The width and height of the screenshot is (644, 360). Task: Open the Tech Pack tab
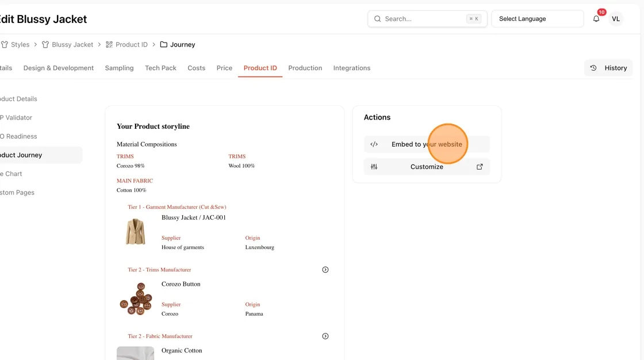click(160, 68)
